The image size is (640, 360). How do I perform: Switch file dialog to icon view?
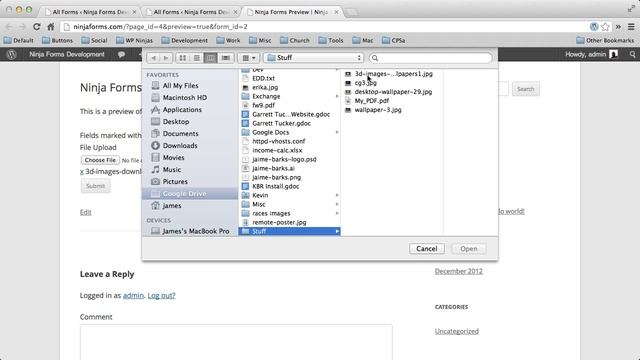tap(182, 58)
